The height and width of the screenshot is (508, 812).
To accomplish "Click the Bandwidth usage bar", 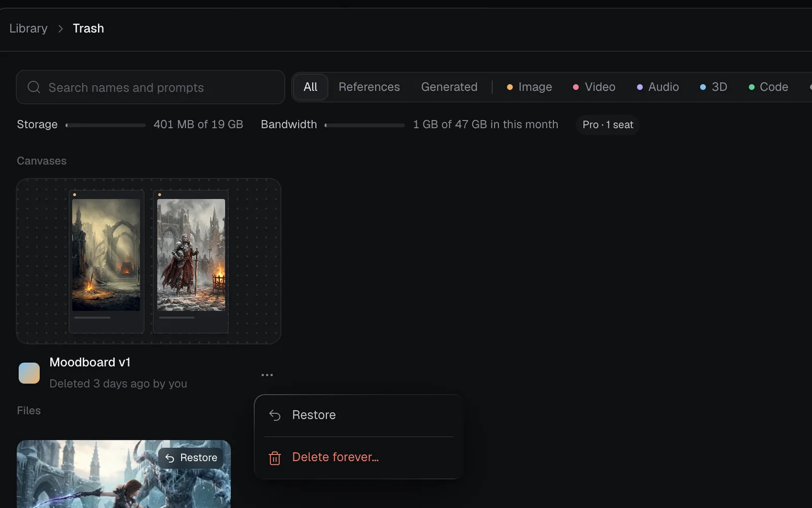I will tap(364, 125).
